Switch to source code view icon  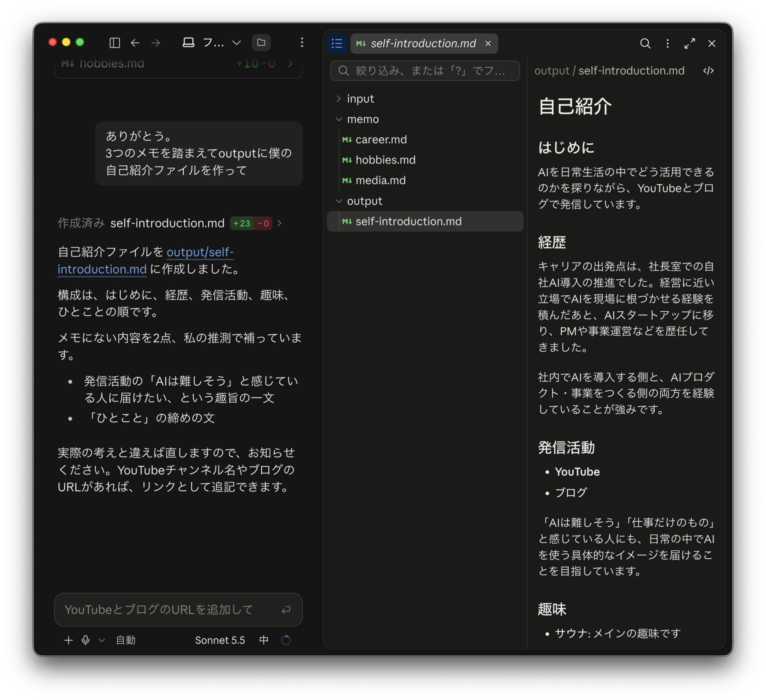pyautogui.click(x=709, y=71)
